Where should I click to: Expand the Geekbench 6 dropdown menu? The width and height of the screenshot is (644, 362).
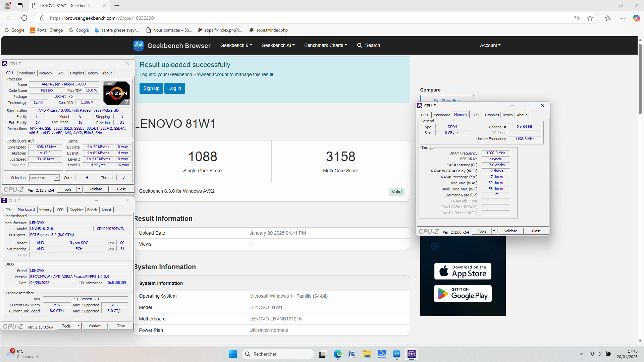[236, 45]
